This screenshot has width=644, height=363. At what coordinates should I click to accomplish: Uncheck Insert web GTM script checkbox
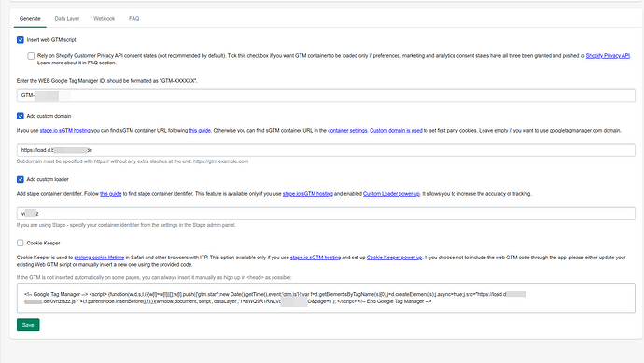[21, 40]
